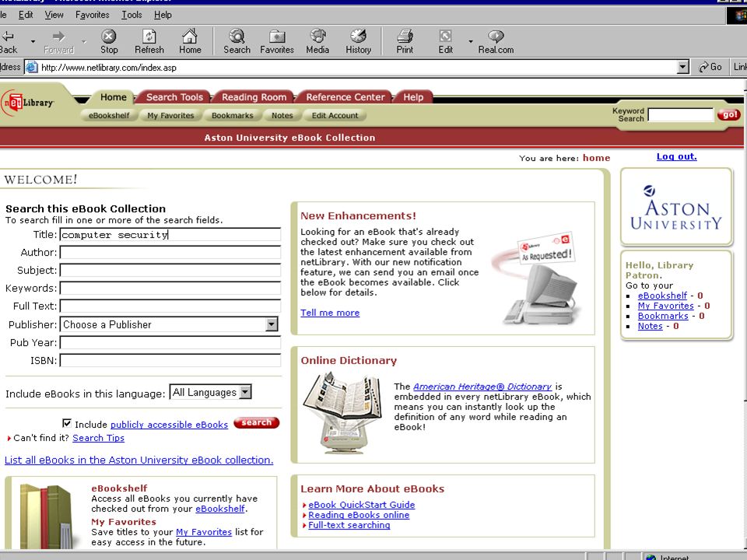Click the dictionary book image
This screenshot has width=747, height=560.
pos(342,412)
